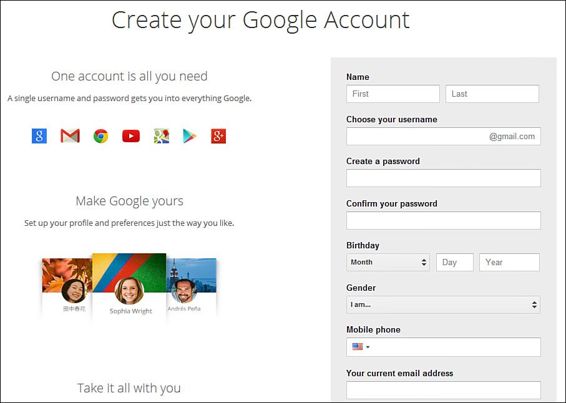The image size is (566, 403).
Task: Expand the country code arrow by flag
Action: point(368,347)
